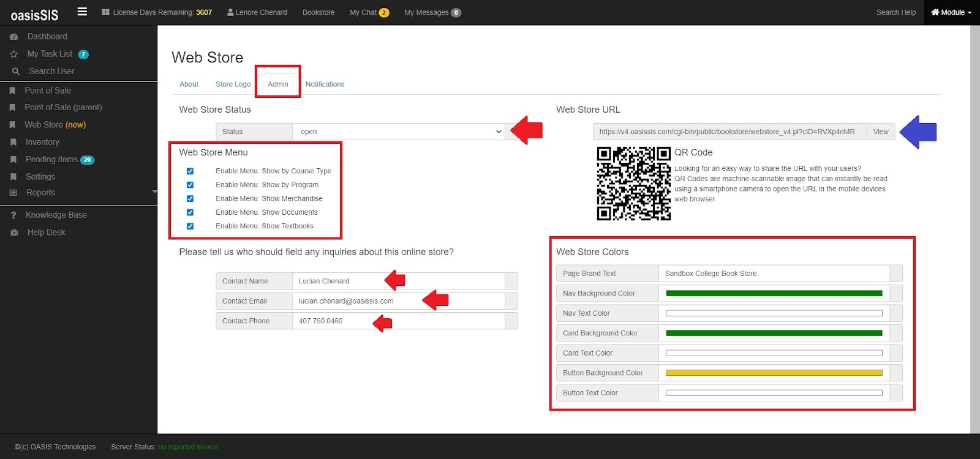Viewport: 980px width, 459px height.
Task: Click the Dashboard gauge icon in sidebar
Action: click(x=14, y=37)
